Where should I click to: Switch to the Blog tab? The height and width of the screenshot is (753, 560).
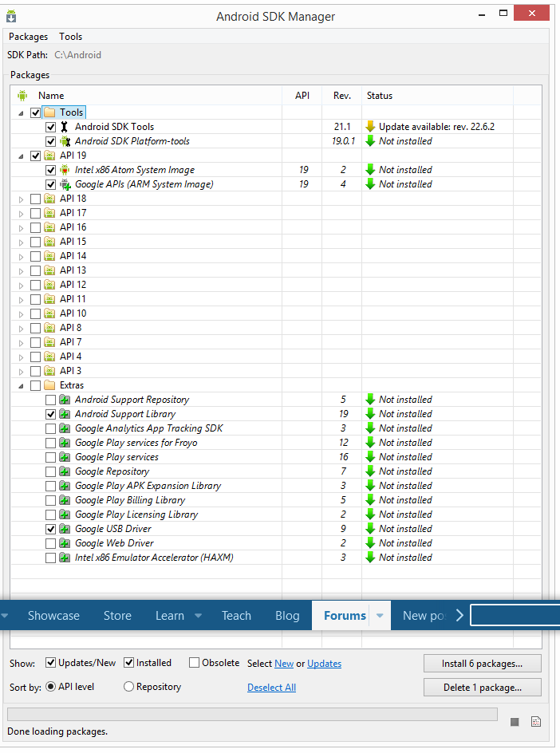coord(287,616)
